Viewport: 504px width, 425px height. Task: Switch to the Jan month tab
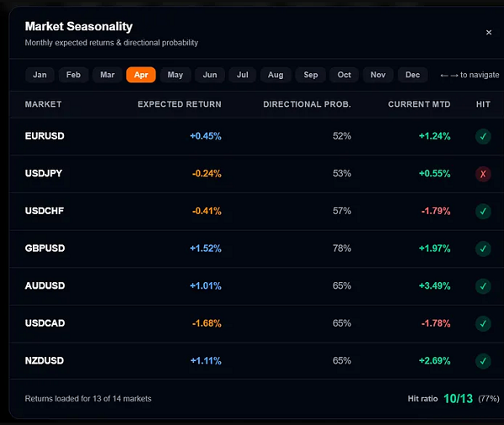(39, 75)
